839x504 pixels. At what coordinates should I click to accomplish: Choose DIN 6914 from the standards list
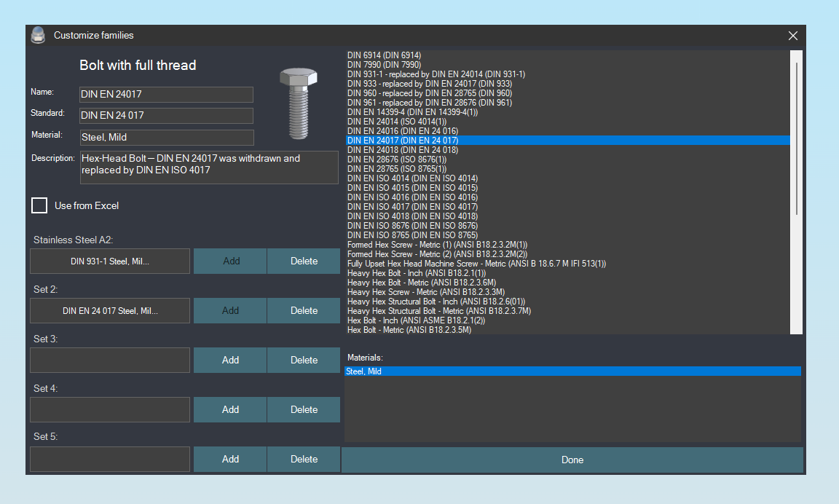384,55
